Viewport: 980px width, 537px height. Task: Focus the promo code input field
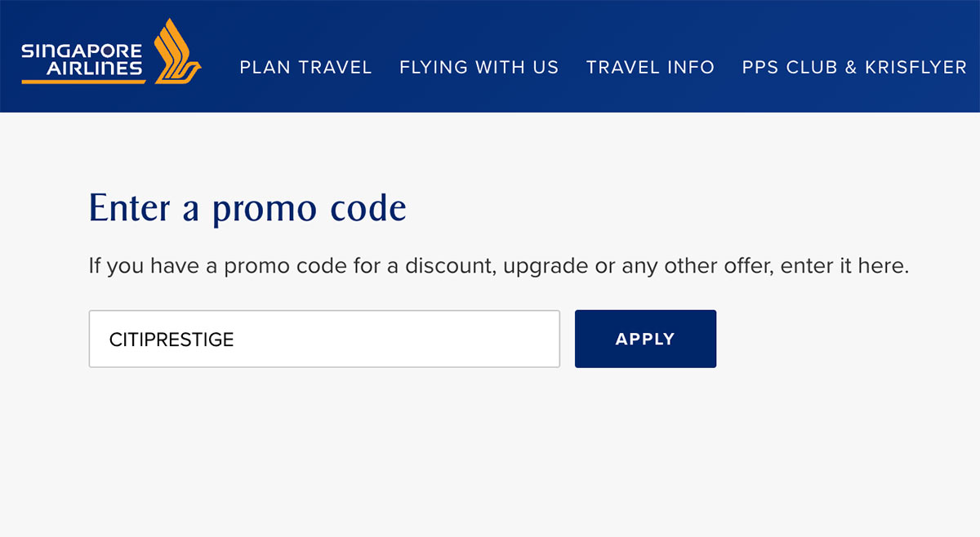point(324,339)
